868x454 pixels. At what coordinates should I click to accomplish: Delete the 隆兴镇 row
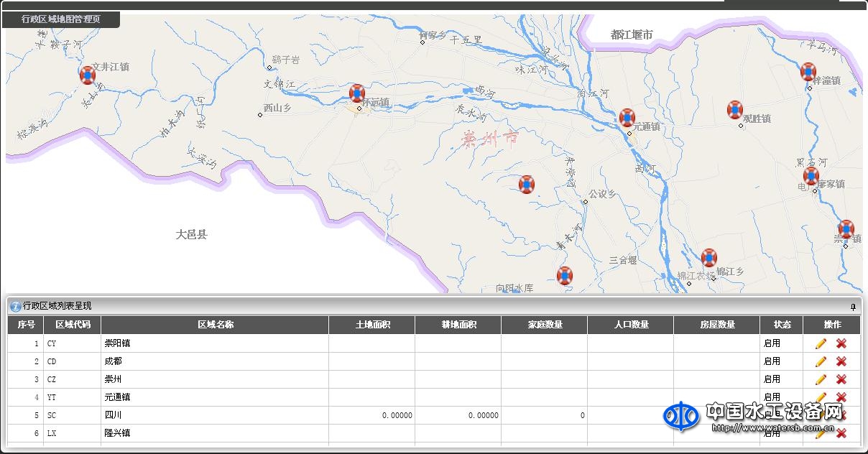pyautogui.click(x=841, y=433)
